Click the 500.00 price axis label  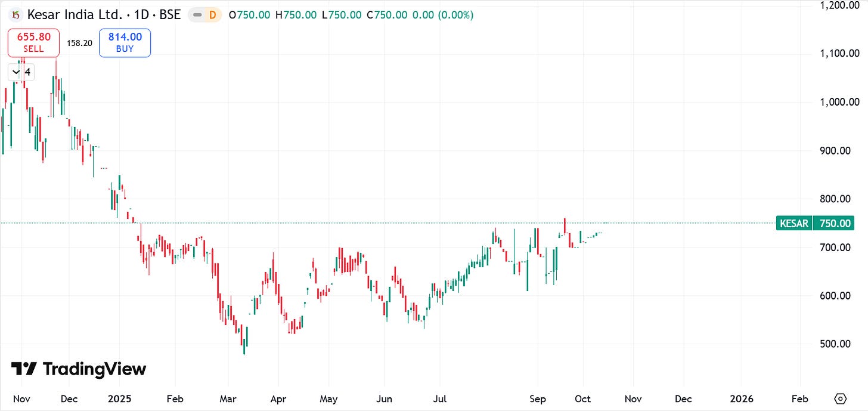coord(835,344)
